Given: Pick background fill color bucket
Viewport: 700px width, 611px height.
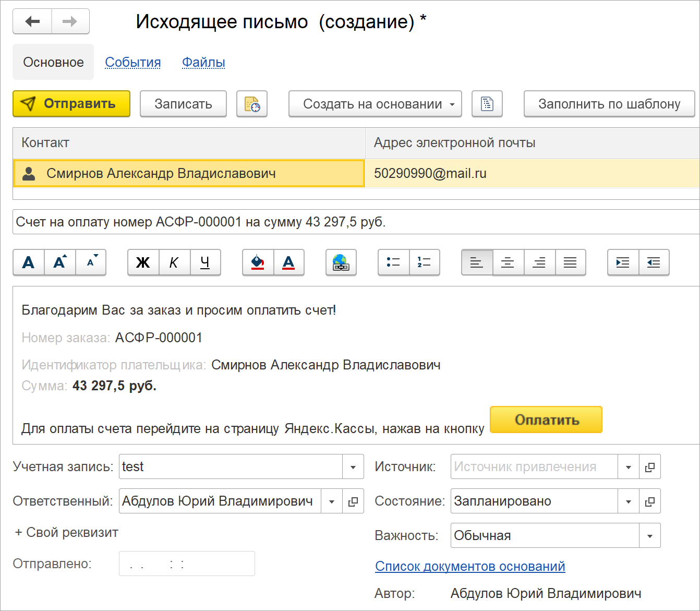Looking at the screenshot, I should [258, 262].
